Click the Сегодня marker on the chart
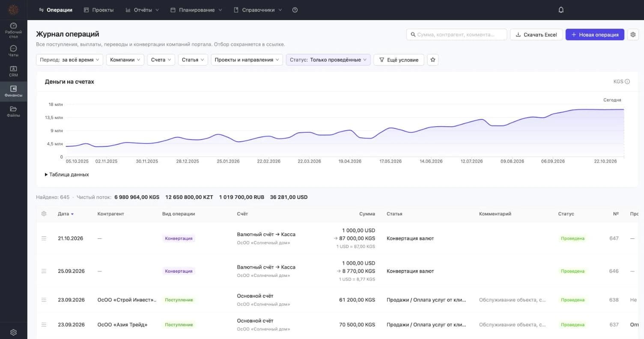The height and width of the screenshot is (339, 644). pyautogui.click(x=612, y=100)
